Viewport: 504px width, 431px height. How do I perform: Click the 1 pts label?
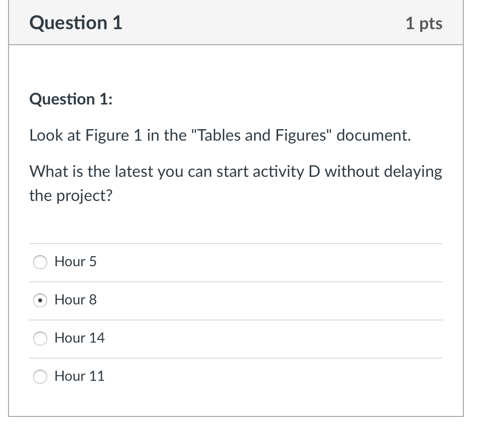click(x=423, y=23)
